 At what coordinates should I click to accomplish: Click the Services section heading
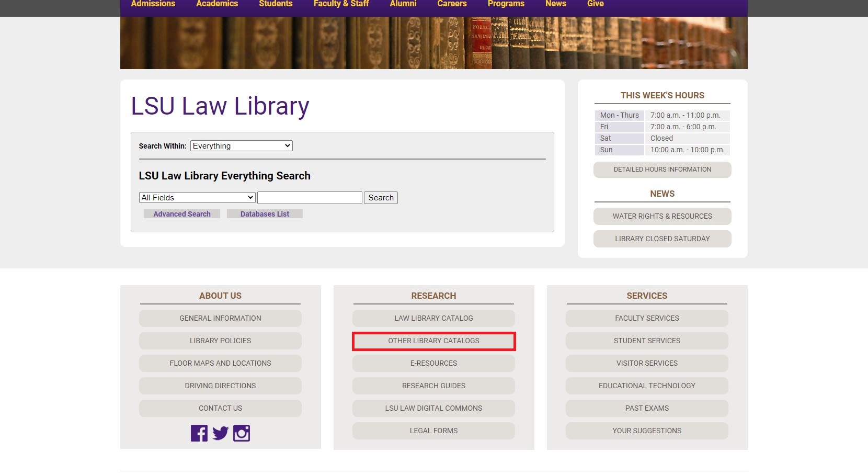pos(647,296)
